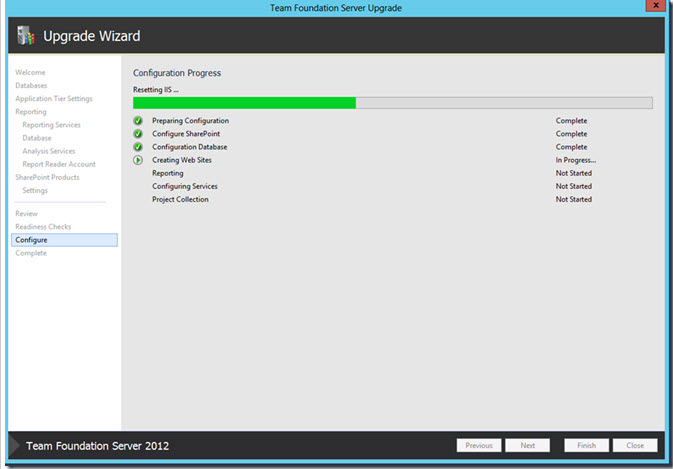Click the in-progress arrow beside Creating Web Sites

138,160
